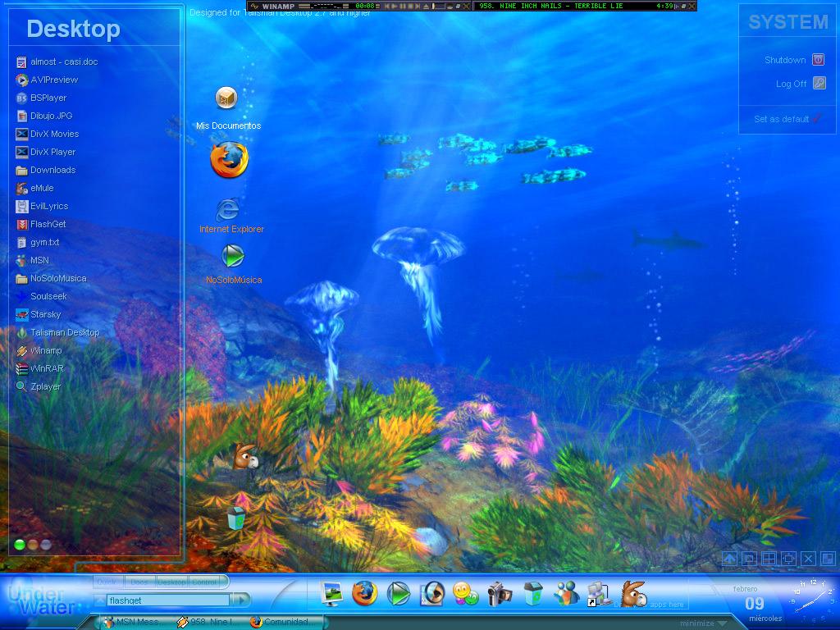
Task: Launch Zplayer from the Desktop list
Action: coord(38,387)
